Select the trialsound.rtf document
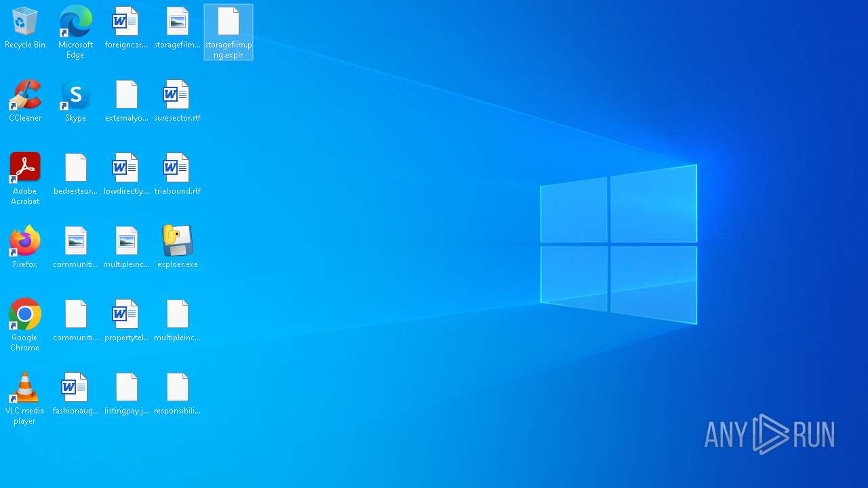Screen dimensions: 868x488 point(177,175)
